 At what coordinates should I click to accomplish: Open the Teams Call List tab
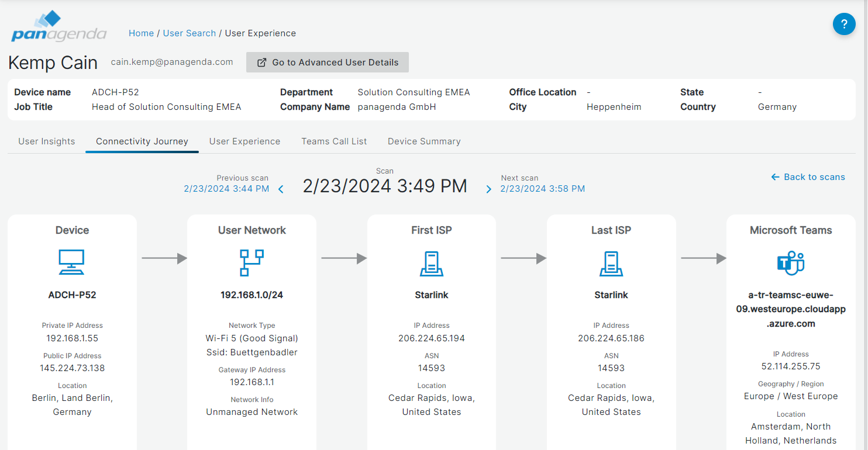coord(335,141)
